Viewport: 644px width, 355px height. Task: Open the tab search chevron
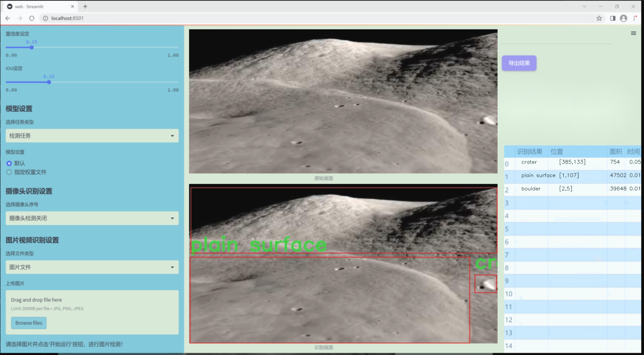[x=584, y=6]
